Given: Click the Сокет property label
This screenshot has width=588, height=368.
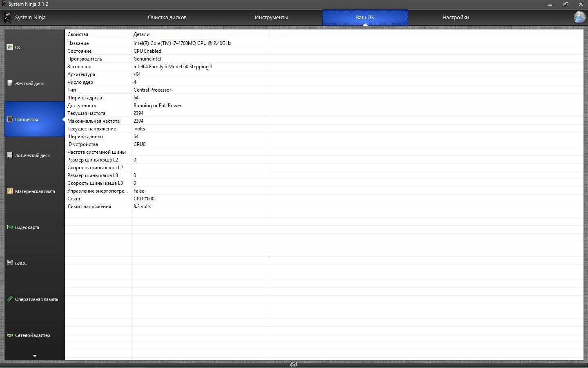Looking at the screenshot, I should (x=74, y=199).
